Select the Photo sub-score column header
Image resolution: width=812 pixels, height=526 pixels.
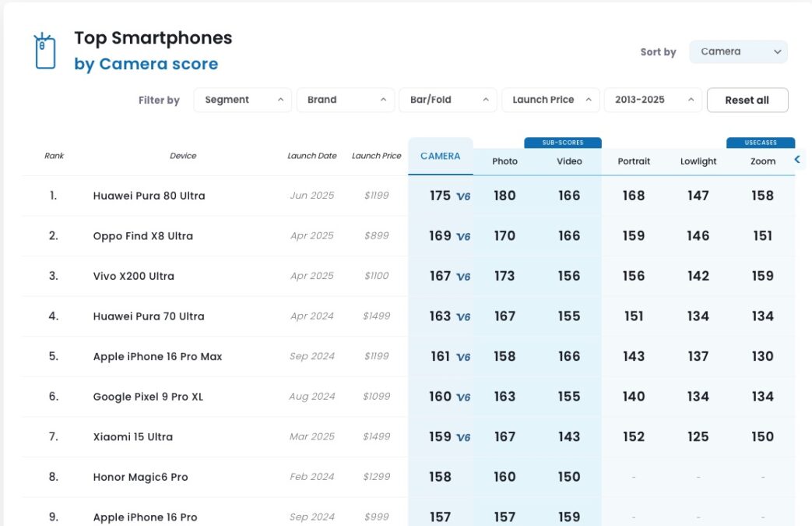click(x=505, y=161)
